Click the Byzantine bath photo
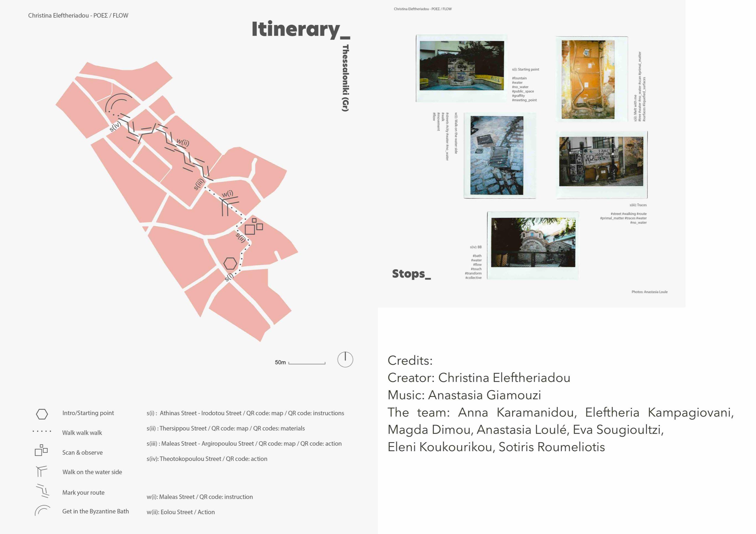This screenshot has height=534, width=756. [x=533, y=242]
